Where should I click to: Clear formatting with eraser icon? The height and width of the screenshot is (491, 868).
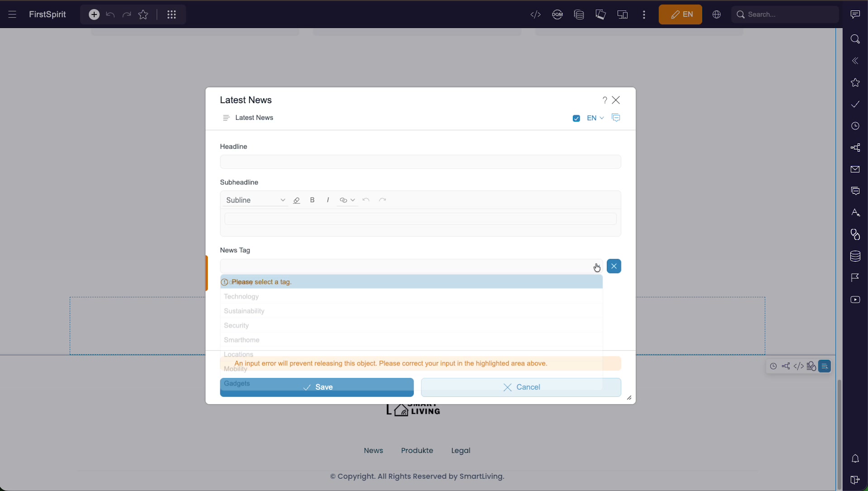click(297, 200)
